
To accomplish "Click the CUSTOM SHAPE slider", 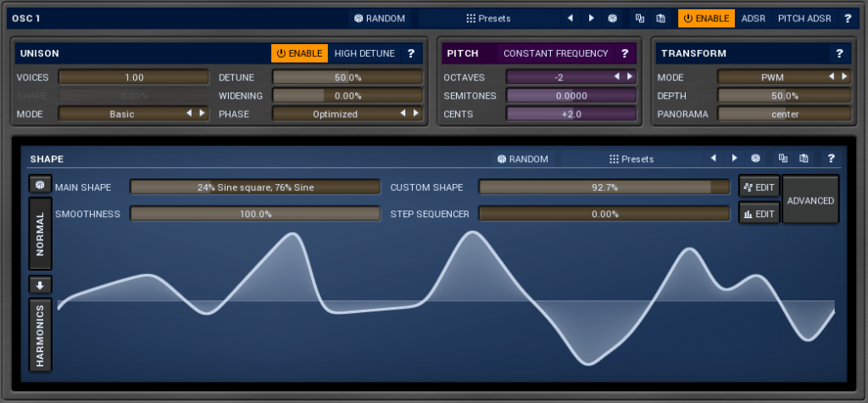I will pos(604,188).
